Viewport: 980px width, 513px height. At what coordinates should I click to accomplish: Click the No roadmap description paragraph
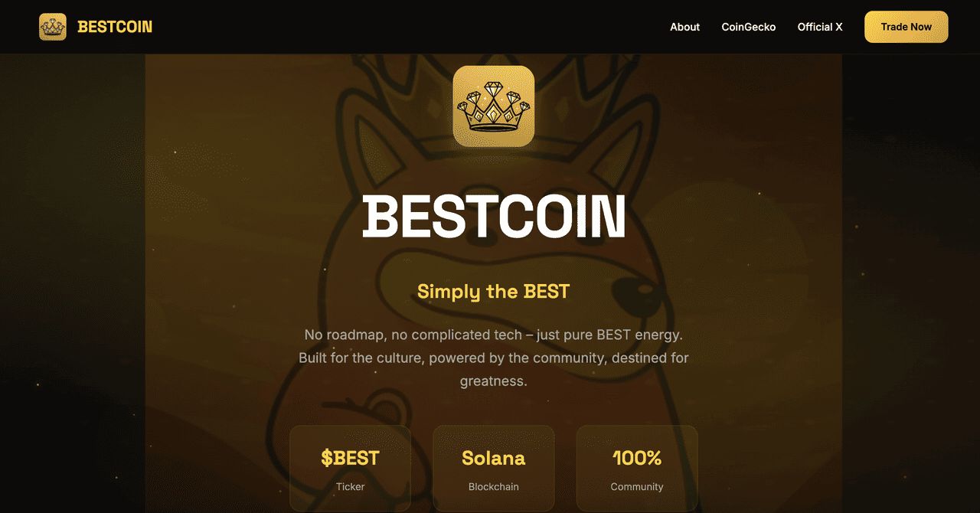(x=494, y=358)
